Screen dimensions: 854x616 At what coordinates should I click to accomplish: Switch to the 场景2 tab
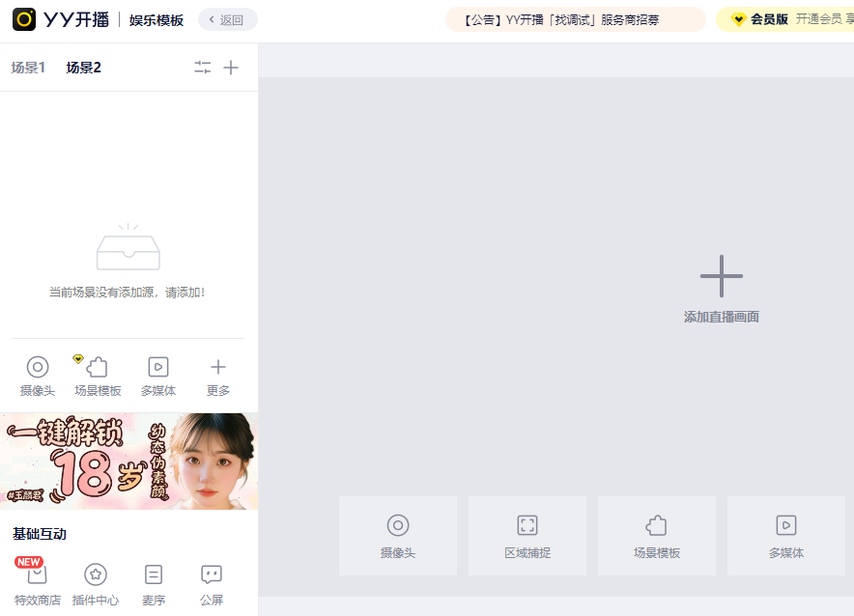82,67
